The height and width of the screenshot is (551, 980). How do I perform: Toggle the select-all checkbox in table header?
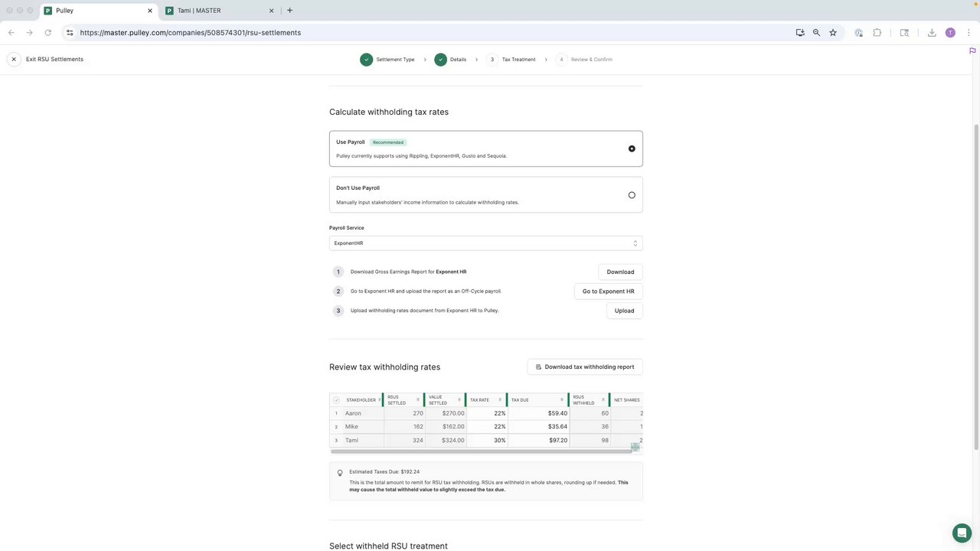tap(336, 400)
